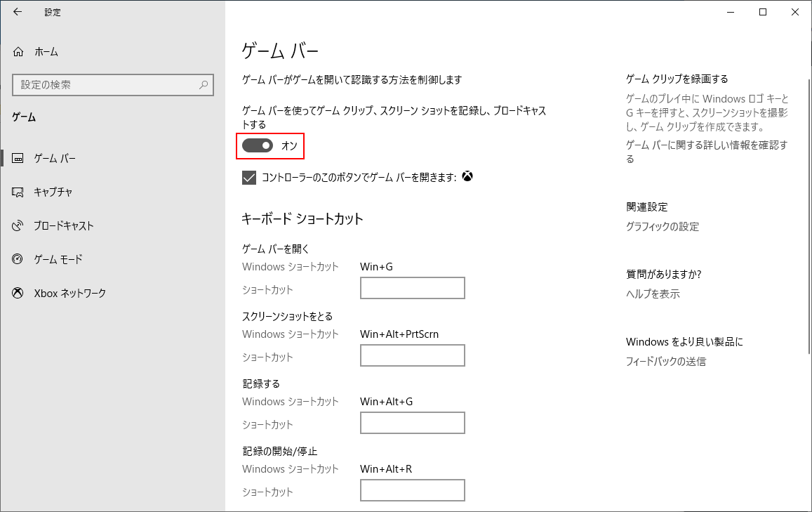Screen dimensions: 812x512
Task: Click shortcut field for 記録する
Action: coord(412,423)
